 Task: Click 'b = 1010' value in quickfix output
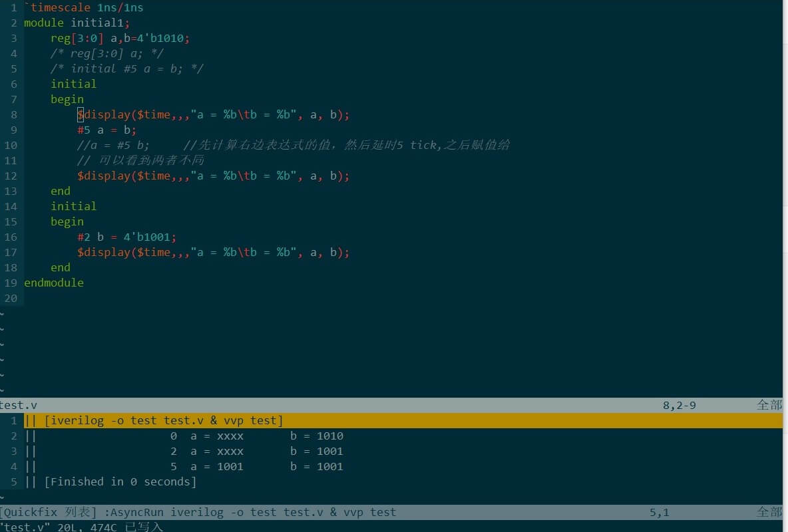coord(317,436)
